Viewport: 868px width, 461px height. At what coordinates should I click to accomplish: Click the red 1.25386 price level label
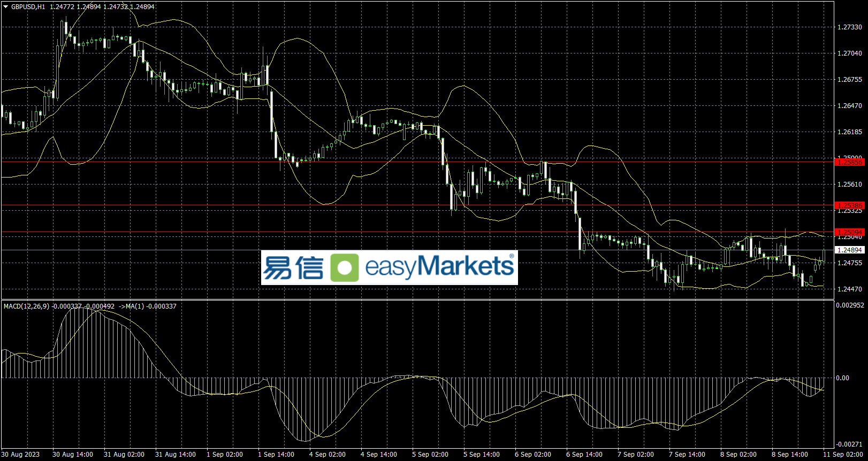tap(850, 205)
